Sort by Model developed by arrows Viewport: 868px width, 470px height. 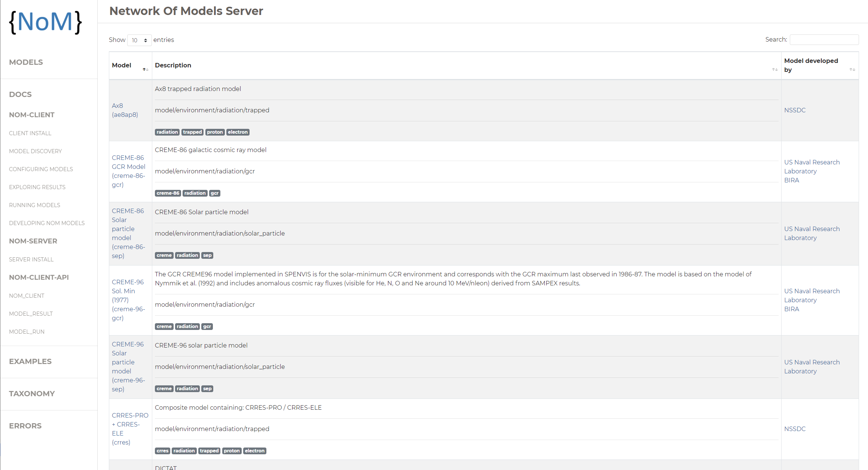click(x=852, y=70)
